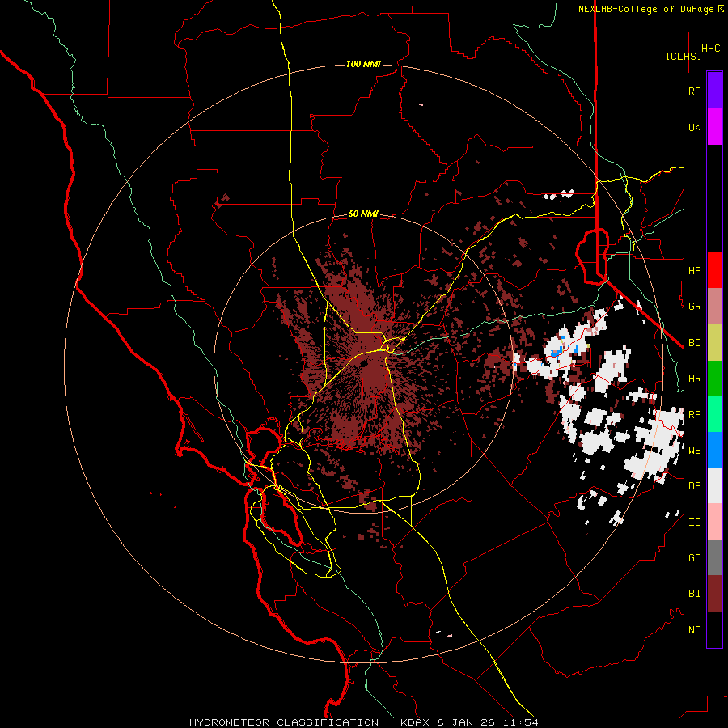Select the white DS legend swatch
The width and height of the screenshot is (728, 728).
(714, 485)
